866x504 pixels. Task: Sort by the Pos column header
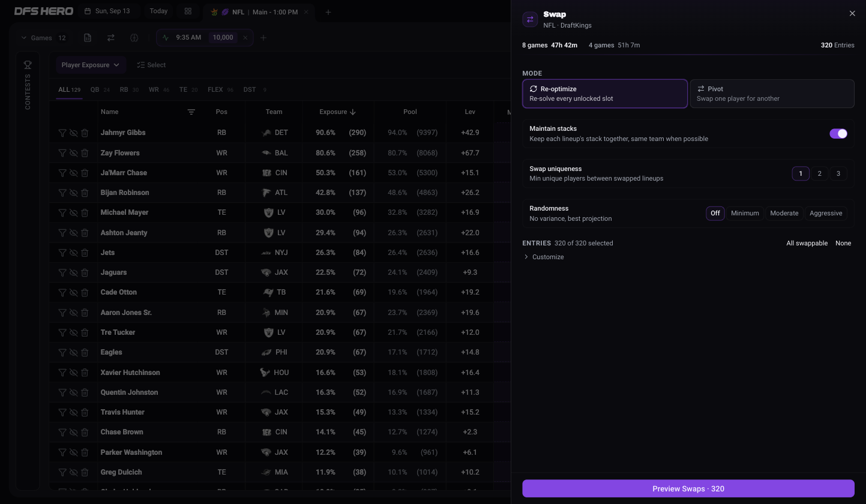tap(221, 112)
